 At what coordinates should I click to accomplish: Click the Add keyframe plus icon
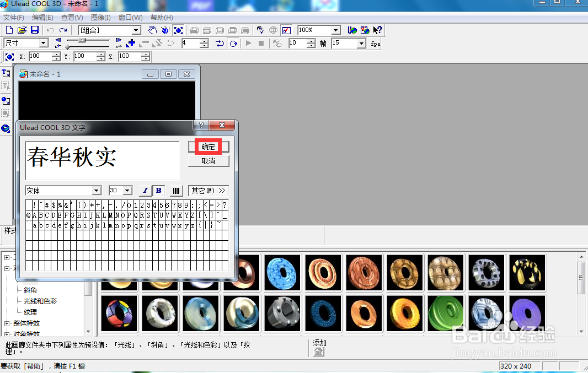[x=131, y=44]
